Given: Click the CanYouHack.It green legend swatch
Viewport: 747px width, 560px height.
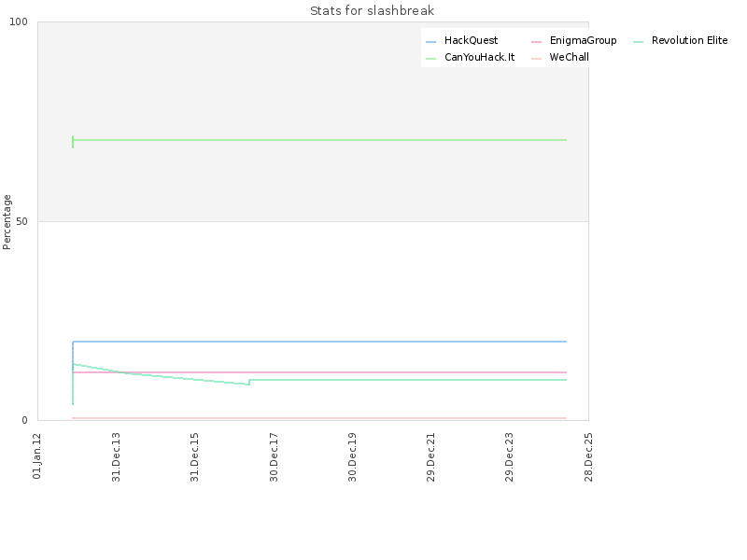Looking at the screenshot, I should [430, 58].
